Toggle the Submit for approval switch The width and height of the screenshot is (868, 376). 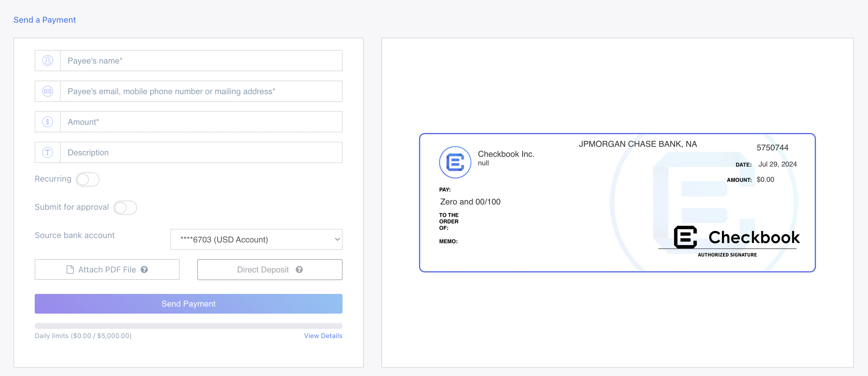[126, 207]
